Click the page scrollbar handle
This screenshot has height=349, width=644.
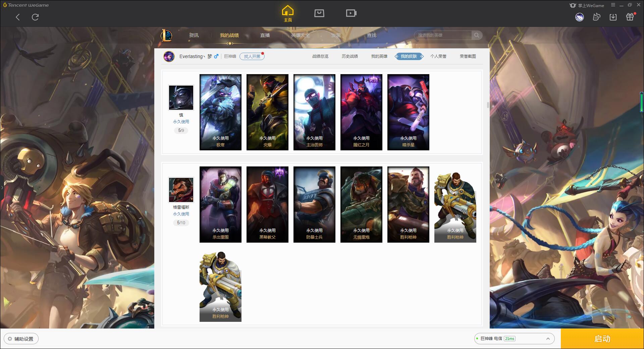point(488,105)
